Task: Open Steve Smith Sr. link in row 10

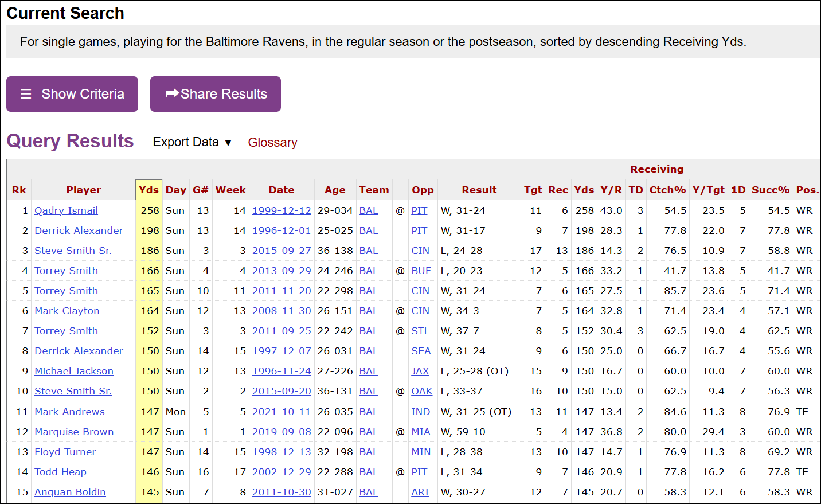Action: [x=73, y=391]
